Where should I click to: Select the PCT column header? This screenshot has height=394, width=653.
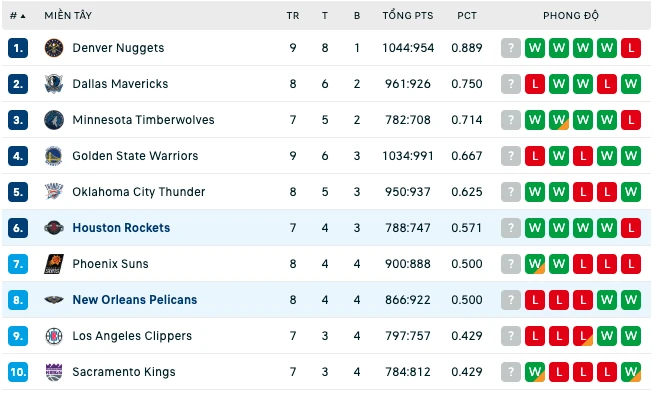point(466,16)
